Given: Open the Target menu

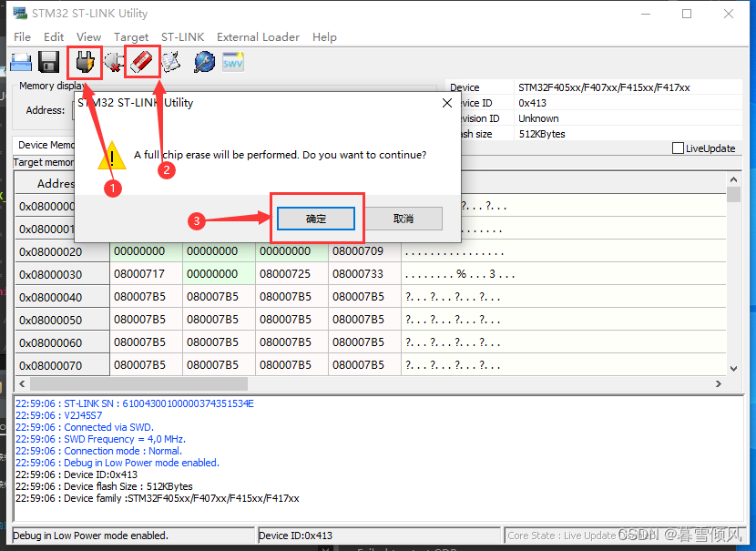Looking at the screenshot, I should tap(131, 37).
